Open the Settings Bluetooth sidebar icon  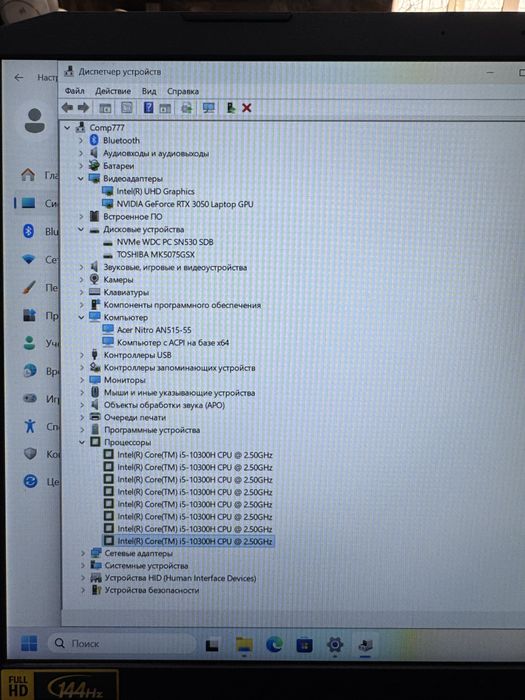29,231
